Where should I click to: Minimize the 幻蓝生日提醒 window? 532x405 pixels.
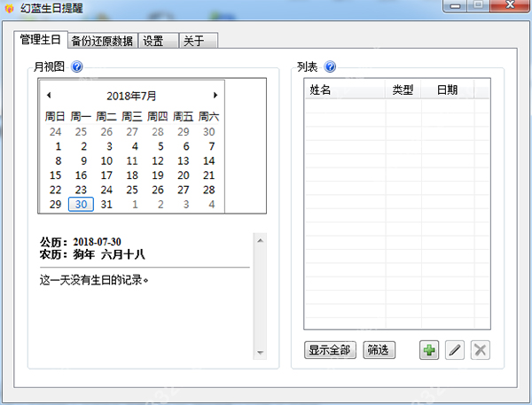(456, 6)
